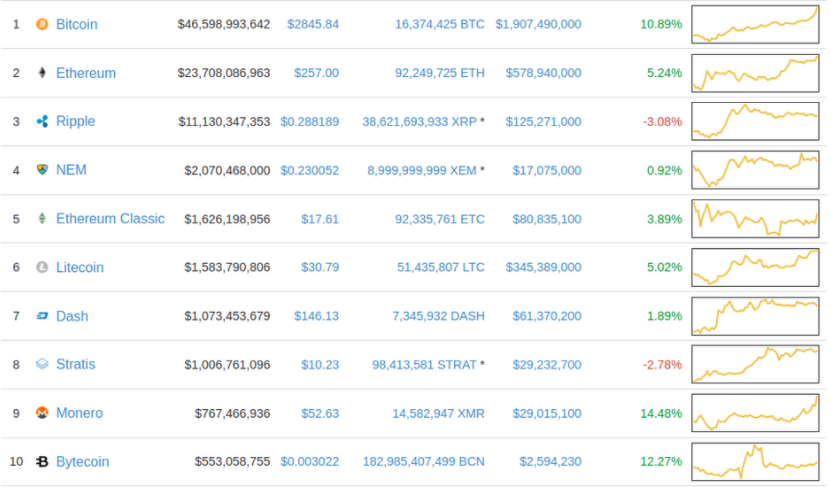Click Stratis price $10.23
Screen dimensions: 831x487
click(x=320, y=365)
